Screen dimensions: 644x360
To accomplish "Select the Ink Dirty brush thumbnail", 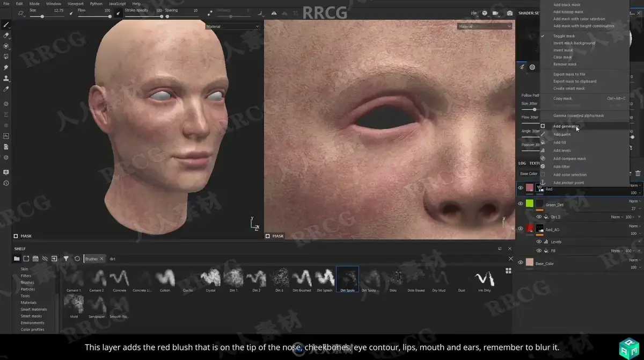I will pos(484,279).
